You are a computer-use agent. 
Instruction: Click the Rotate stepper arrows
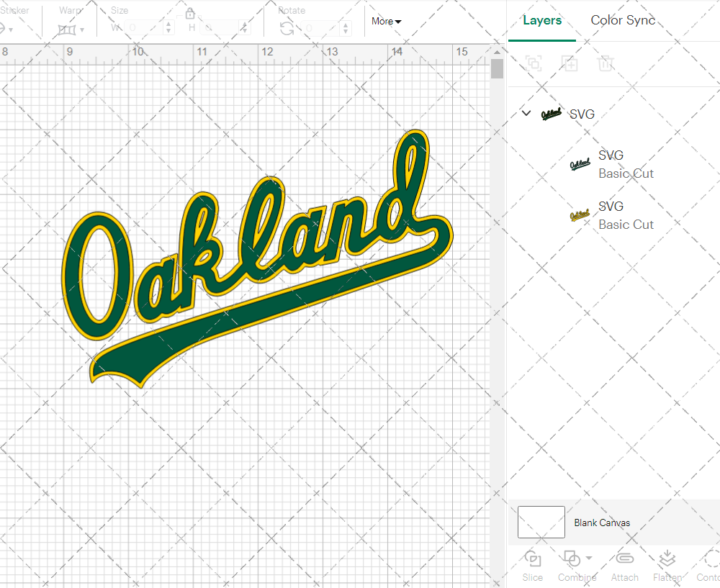pos(346,28)
